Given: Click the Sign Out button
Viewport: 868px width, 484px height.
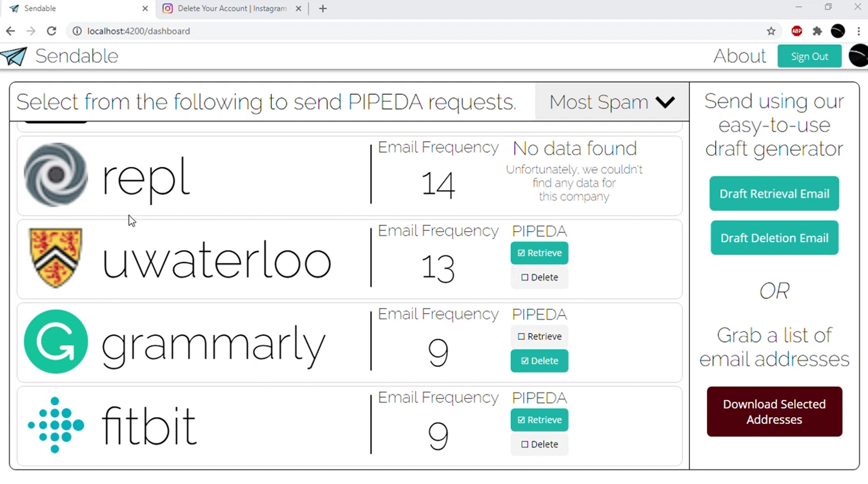Looking at the screenshot, I should (x=809, y=56).
